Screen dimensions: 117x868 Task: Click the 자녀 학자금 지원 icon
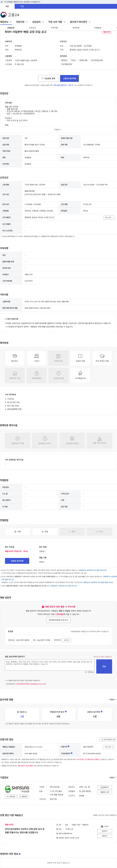point(102,358)
